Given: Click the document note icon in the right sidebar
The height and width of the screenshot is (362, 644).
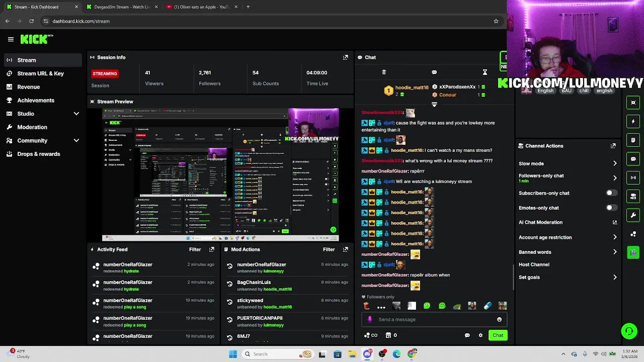Looking at the screenshot, I should 633,140.
